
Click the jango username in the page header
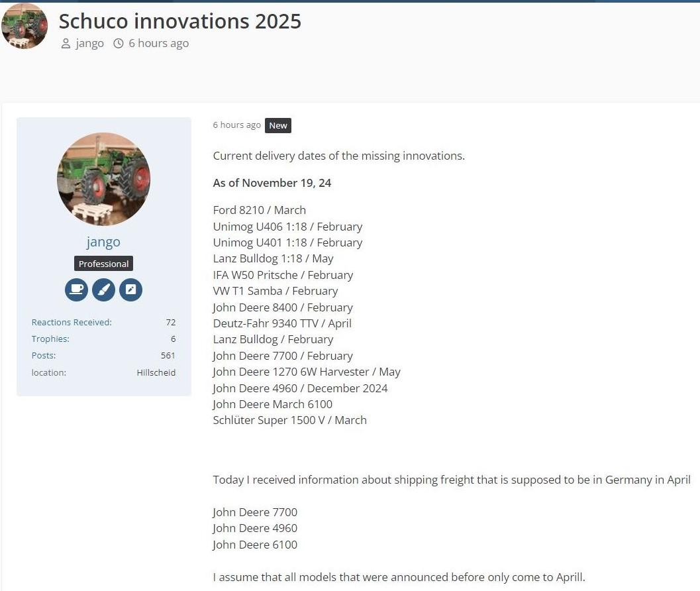pos(90,43)
